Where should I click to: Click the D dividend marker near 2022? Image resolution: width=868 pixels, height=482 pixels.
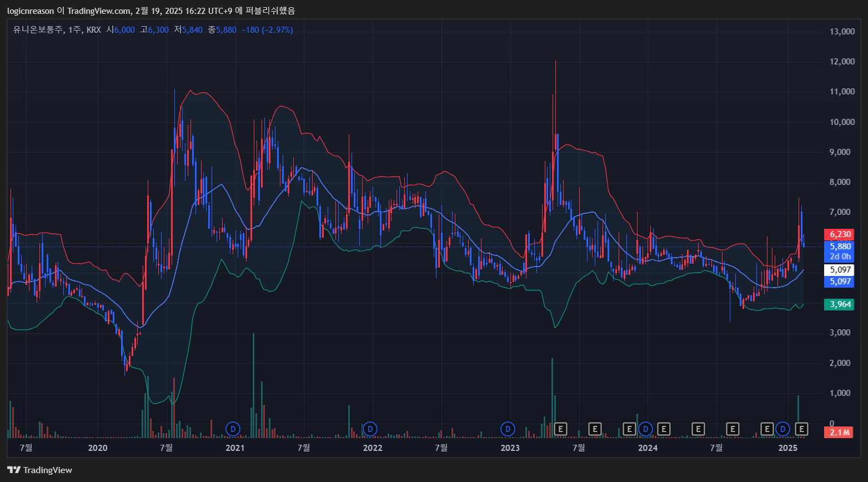pos(370,429)
